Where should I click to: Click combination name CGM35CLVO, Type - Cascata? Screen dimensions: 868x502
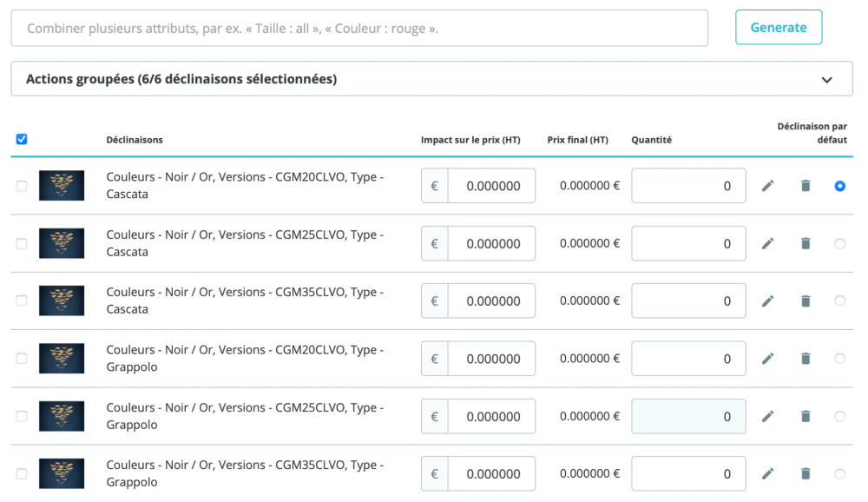coord(245,301)
